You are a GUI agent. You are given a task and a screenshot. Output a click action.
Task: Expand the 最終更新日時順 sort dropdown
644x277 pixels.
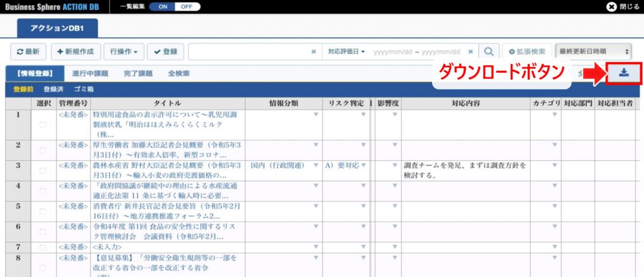coord(594,52)
